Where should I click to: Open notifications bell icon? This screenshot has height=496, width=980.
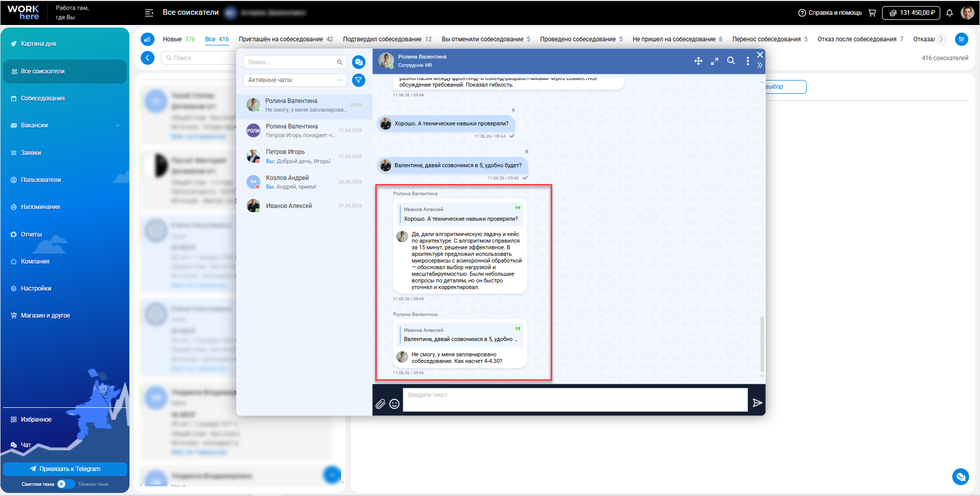pos(949,13)
